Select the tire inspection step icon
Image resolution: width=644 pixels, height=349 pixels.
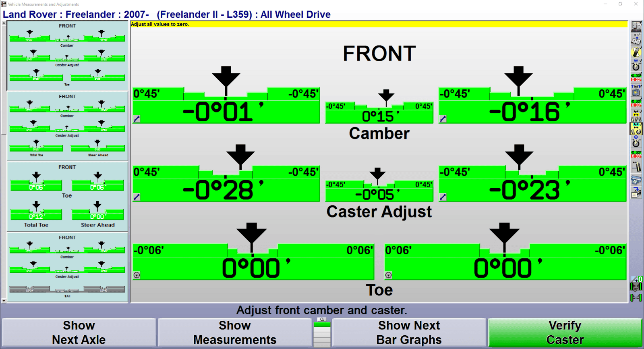(636, 52)
